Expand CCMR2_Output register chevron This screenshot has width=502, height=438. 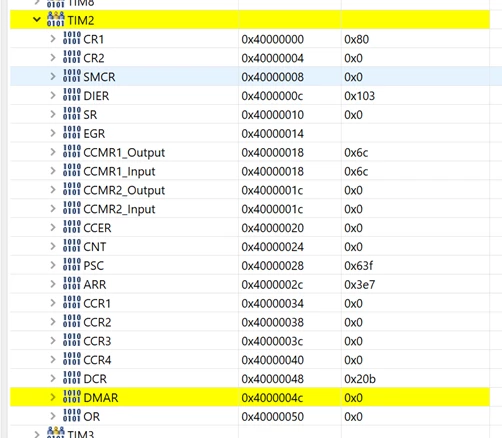coord(53,190)
